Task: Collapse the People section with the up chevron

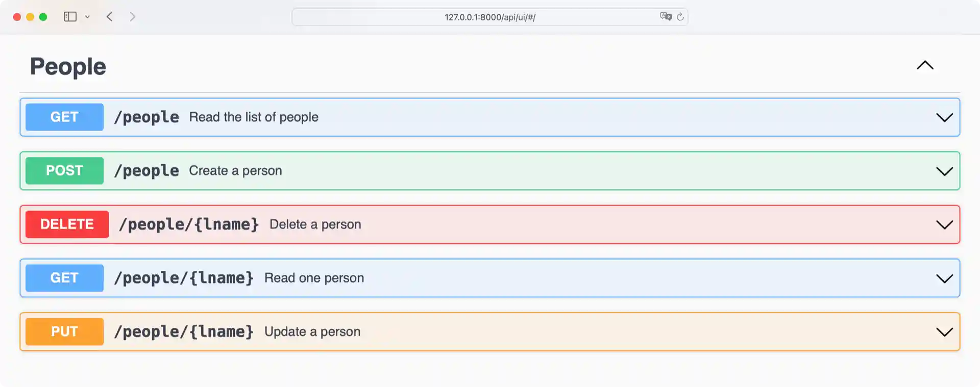Action: [x=925, y=65]
